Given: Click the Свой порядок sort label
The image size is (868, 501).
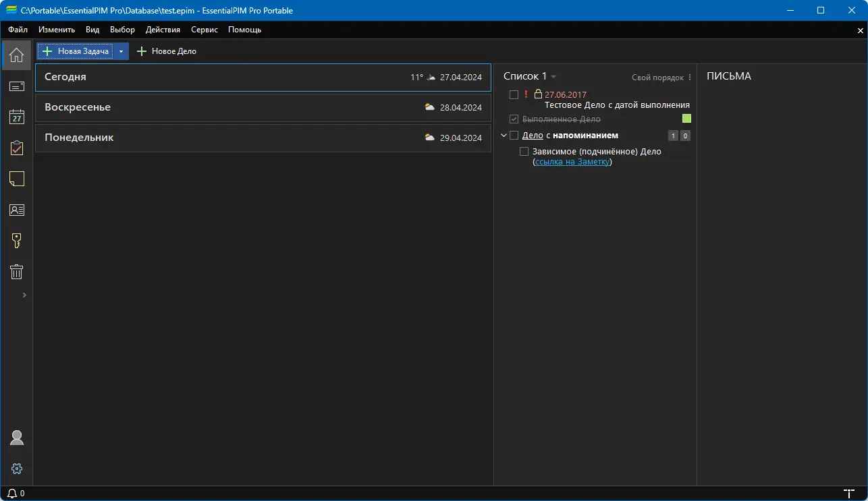Looking at the screenshot, I should [x=657, y=78].
